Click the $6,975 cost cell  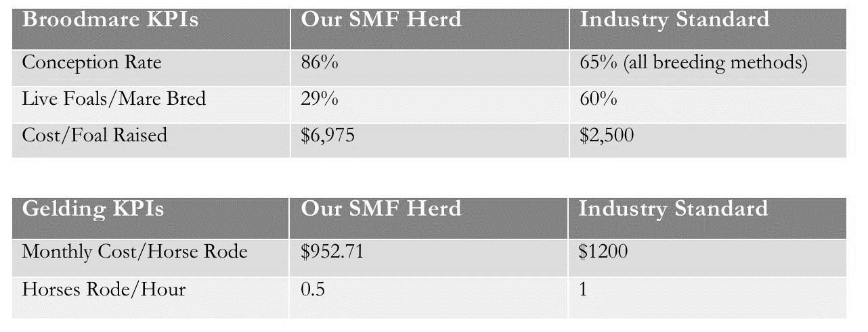[328, 135]
